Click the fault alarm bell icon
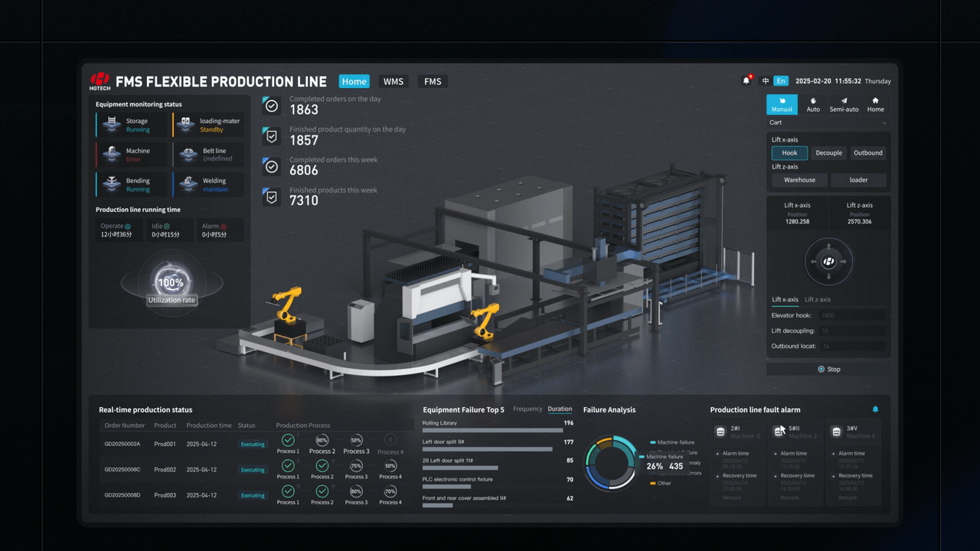The width and height of the screenshot is (980, 551). (875, 409)
